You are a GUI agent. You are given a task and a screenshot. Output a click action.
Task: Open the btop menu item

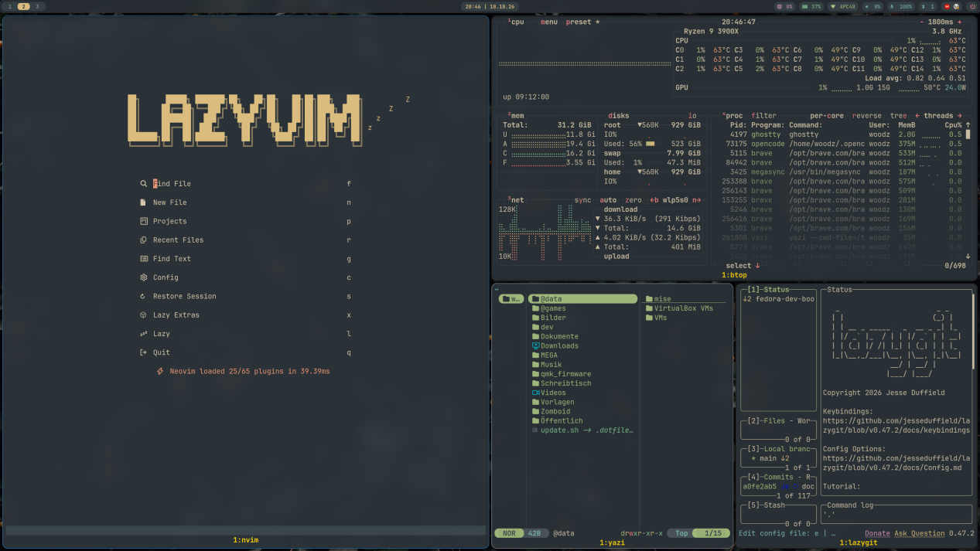548,22
